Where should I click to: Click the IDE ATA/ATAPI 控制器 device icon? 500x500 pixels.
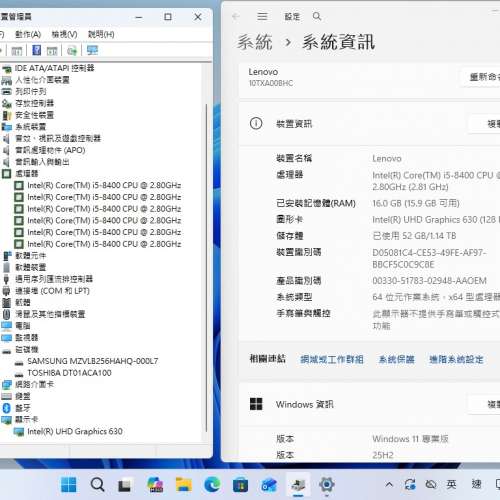point(7,69)
